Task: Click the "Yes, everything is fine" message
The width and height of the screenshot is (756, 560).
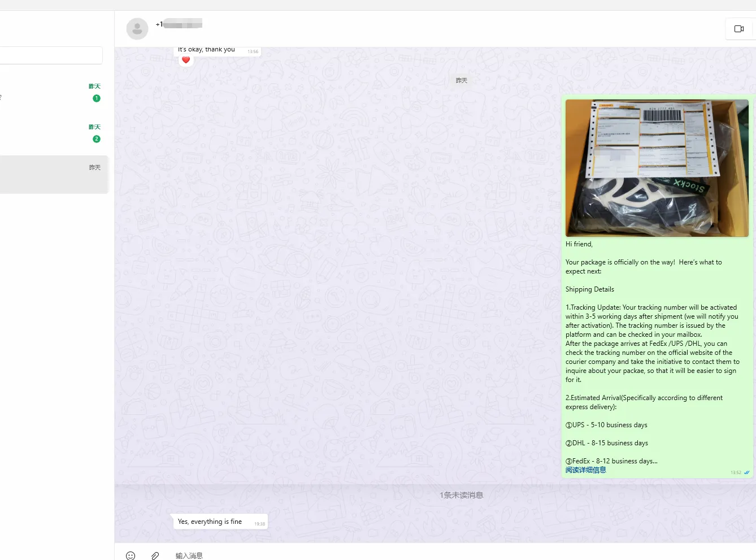Action: [210, 522]
